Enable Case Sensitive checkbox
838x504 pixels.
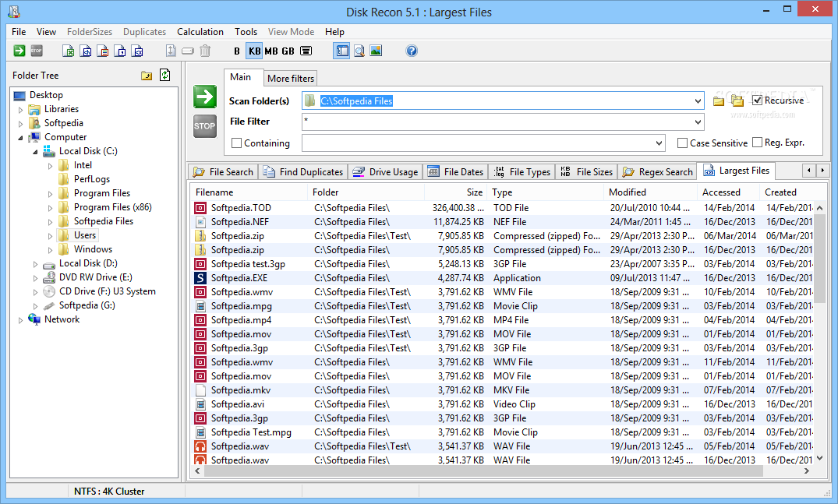pos(682,143)
